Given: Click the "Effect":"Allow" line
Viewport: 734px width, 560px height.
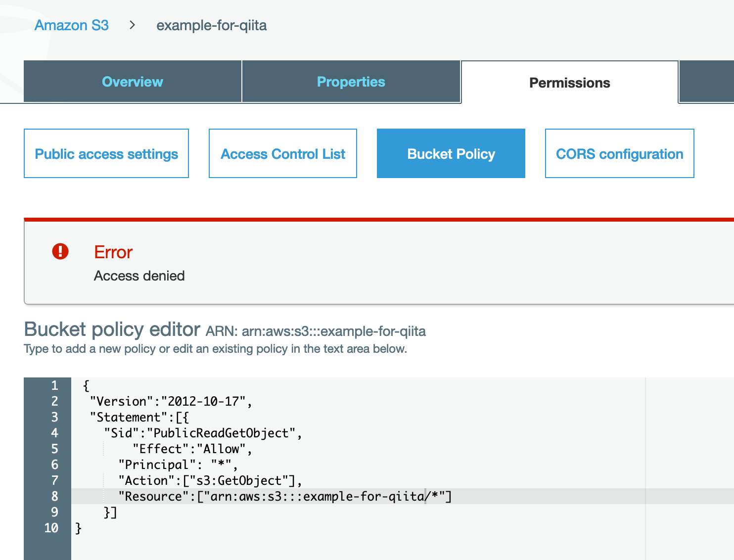Looking at the screenshot, I should (192, 449).
